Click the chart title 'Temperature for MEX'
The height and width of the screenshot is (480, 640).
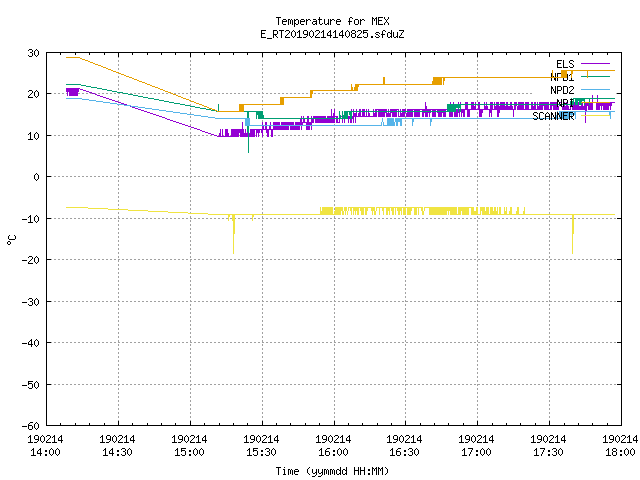pyautogui.click(x=332, y=21)
